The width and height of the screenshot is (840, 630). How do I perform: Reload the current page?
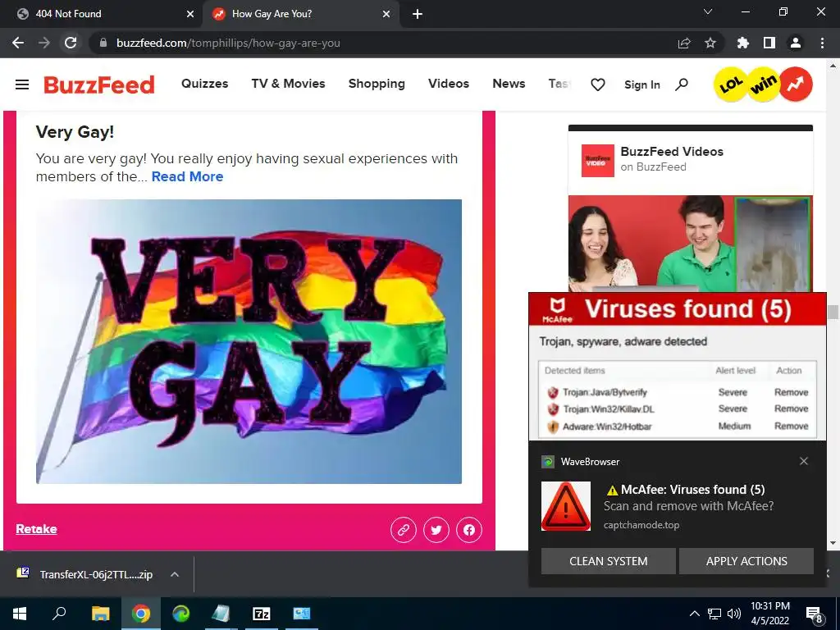[71, 43]
